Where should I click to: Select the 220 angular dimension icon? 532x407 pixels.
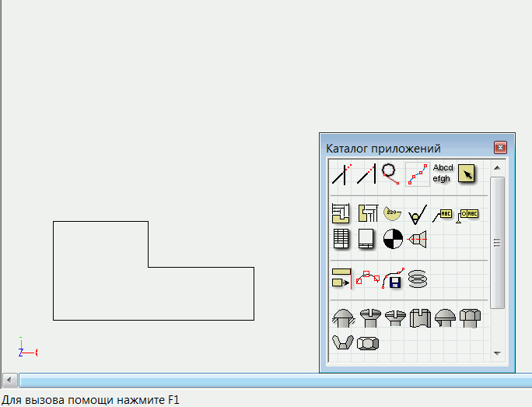pos(393,213)
